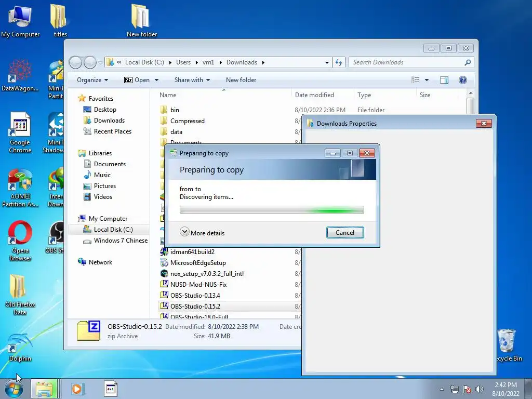Open the Old Firefox Data folder
The width and height of the screenshot is (532, 399).
20,295
